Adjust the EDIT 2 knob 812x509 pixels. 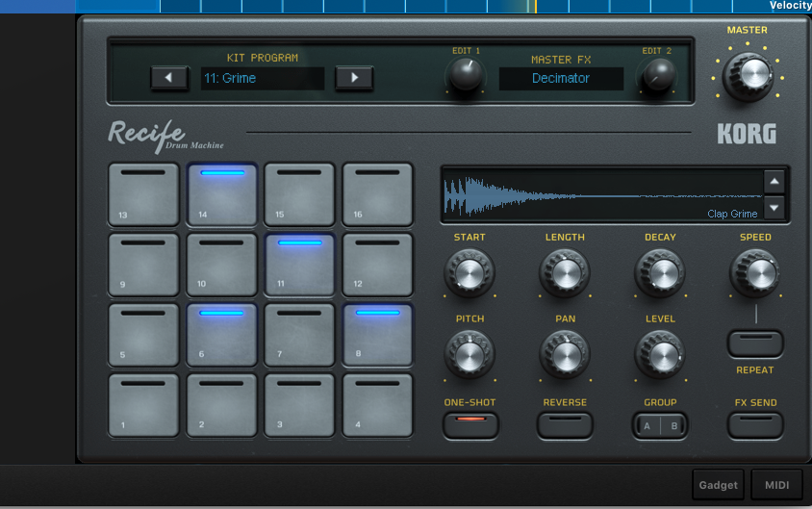pyautogui.click(x=658, y=74)
